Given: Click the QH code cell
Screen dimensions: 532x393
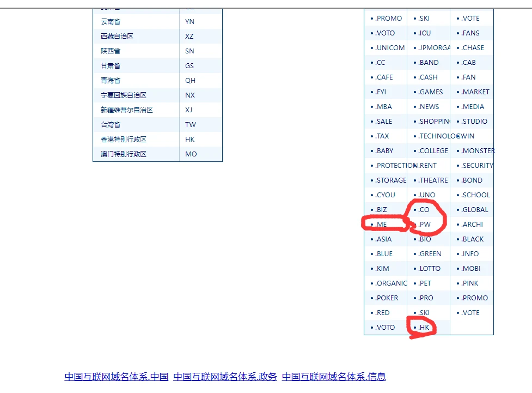Looking at the screenshot, I should [x=201, y=81].
